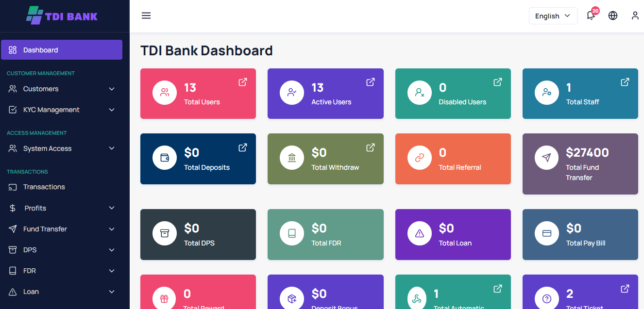Toggle the hamburger sidebar menu
Viewport: 644px width, 309px height.
click(x=146, y=16)
